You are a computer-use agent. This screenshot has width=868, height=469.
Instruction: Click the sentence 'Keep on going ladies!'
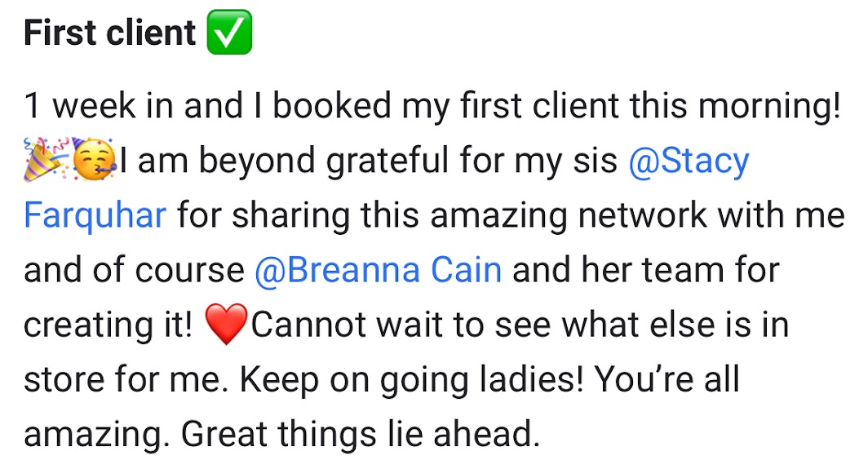pyautogui.click(x=412, y=380)
